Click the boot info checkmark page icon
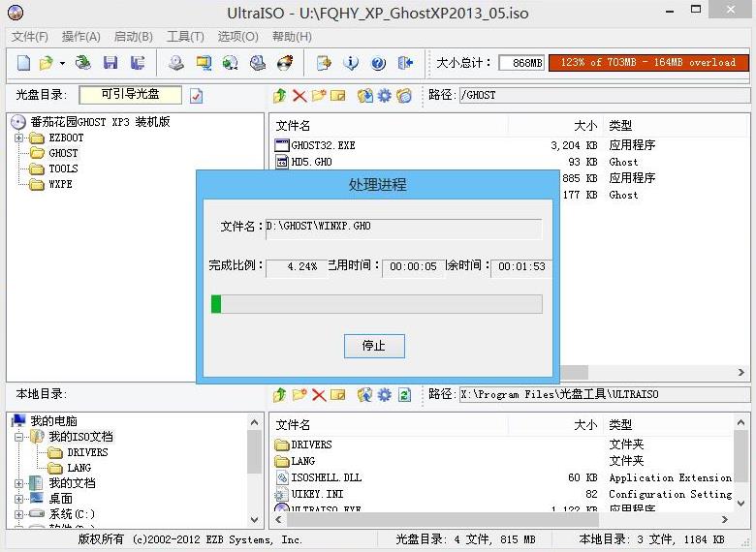The width and height of the screenshot is (756, 552). 196,96
